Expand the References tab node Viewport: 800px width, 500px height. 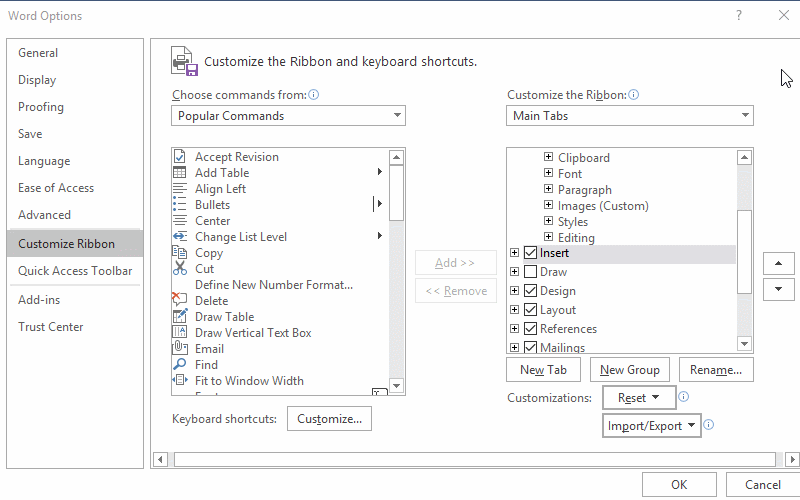tap(514, 328)
